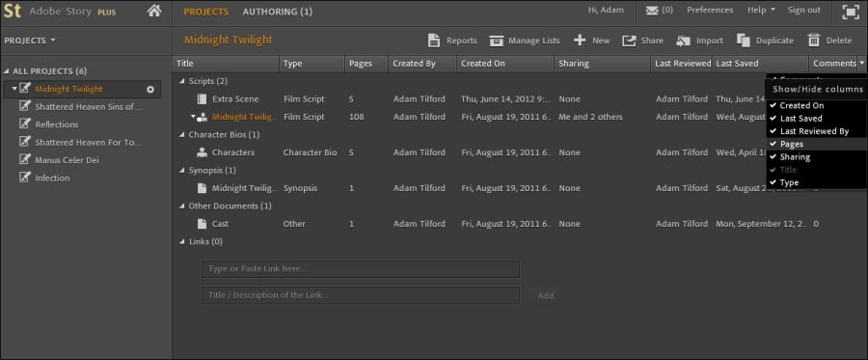Click the Import icon
This screenshot has width=868, height=360.
[684, 41]
